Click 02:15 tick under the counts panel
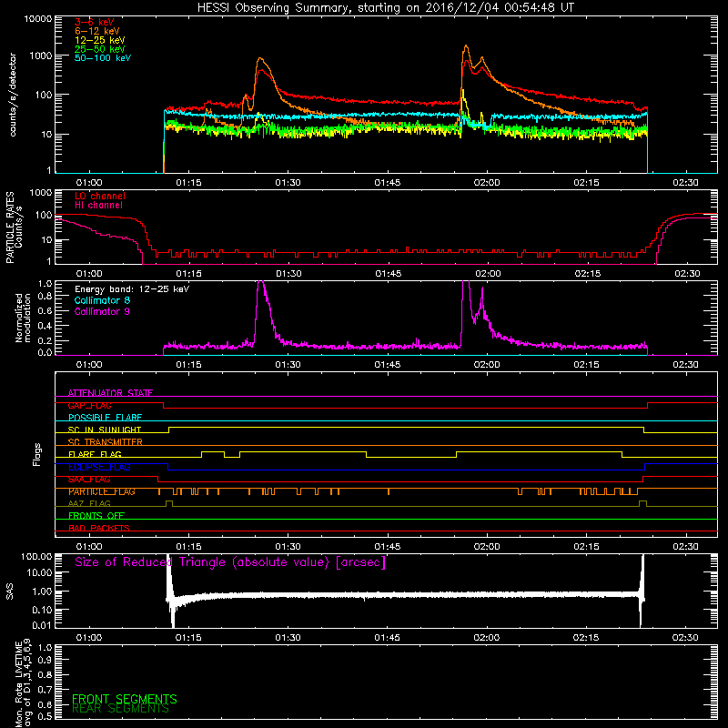The image size is (728, 728). click(x=586, y=183)
